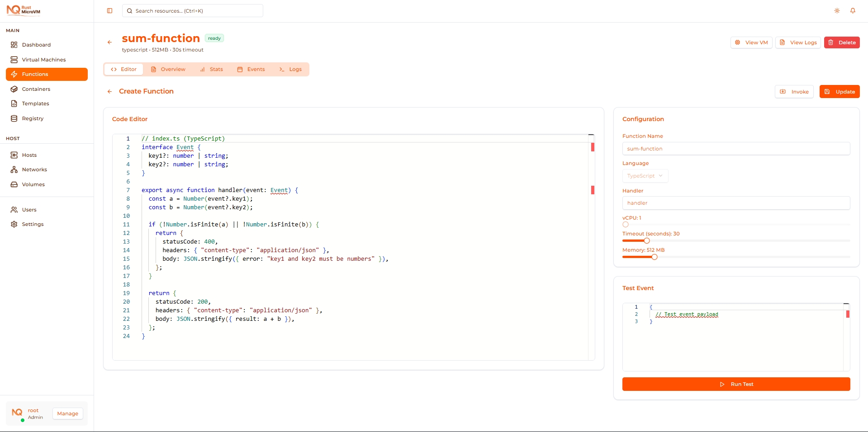Open the Containers section
868x432 pixels.
pos(36,89)
